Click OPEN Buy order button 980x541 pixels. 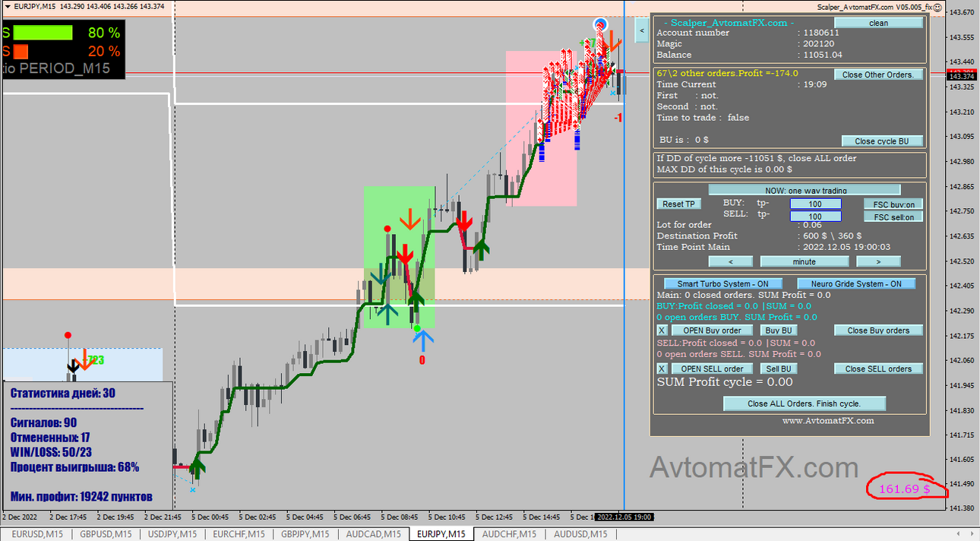point(712,330)
